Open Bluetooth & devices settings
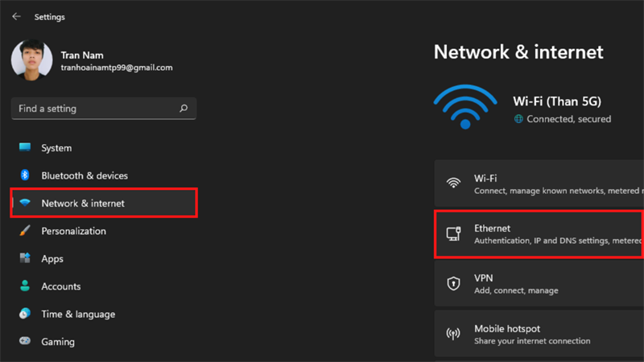 [x=85, y=175]
